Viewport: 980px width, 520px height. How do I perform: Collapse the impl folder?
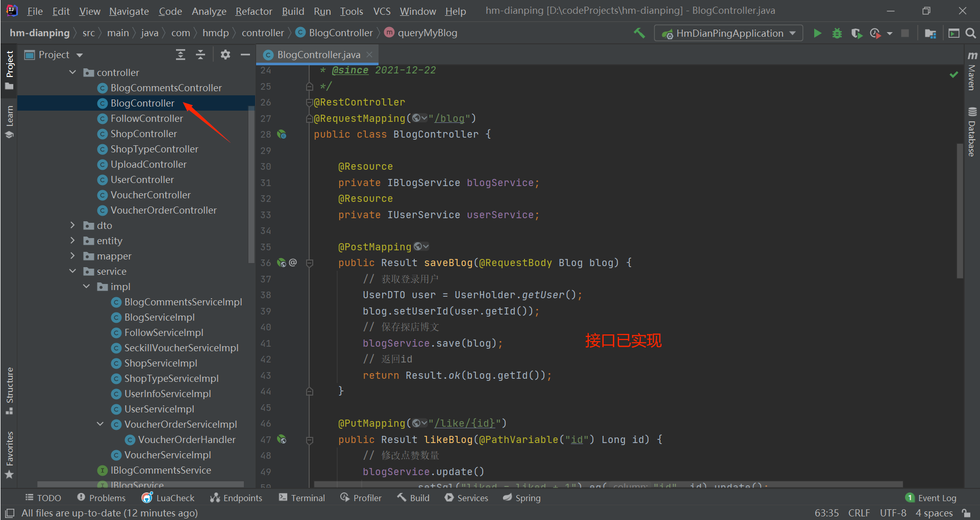(86, 287)
